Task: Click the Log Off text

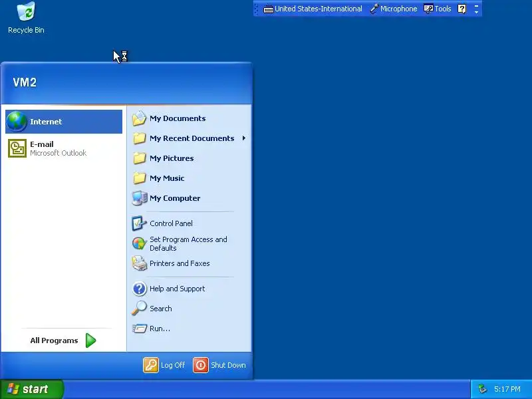Action: (x=173, y=365)
